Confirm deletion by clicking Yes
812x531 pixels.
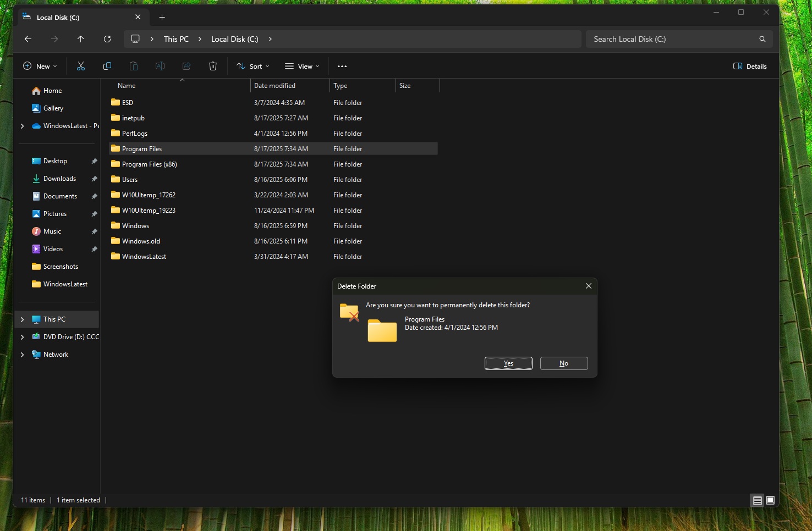[x=507, y=363]
